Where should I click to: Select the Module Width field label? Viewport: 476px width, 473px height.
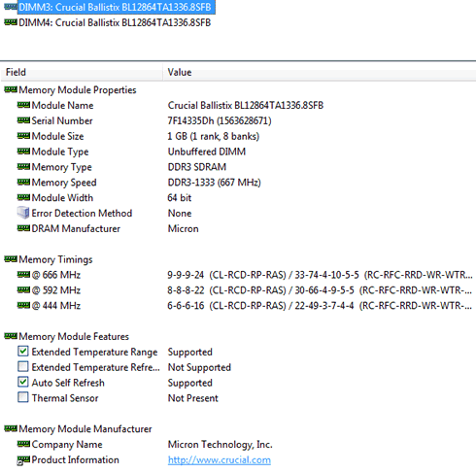click(62, 197)
